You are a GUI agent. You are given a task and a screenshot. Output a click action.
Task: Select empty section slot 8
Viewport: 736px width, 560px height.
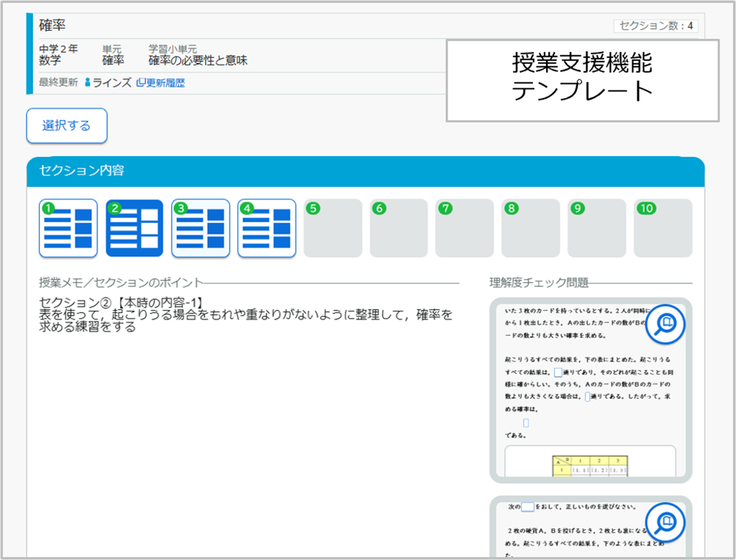pyautogui.click(x=531, y=228)
